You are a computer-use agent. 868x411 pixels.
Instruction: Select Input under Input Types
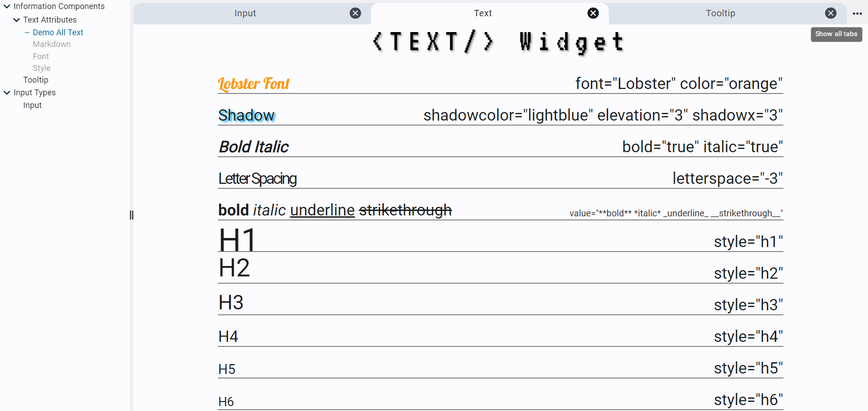[x=33, y=105]
